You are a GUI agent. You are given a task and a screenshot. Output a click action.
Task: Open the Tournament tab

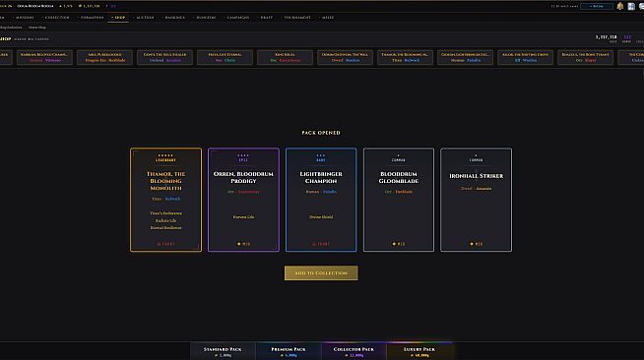click(x=296, y=18)
